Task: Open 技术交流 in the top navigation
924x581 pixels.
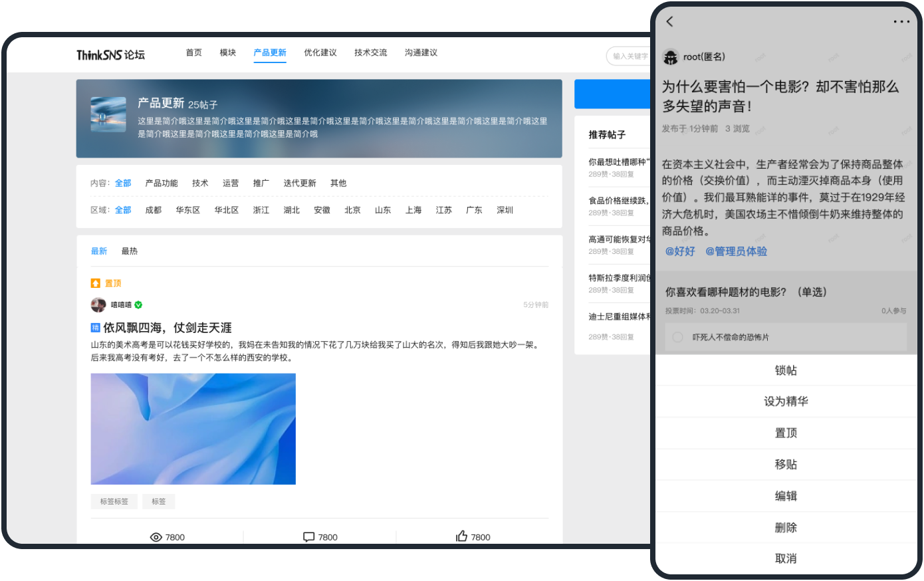Action: pos(371,53)
